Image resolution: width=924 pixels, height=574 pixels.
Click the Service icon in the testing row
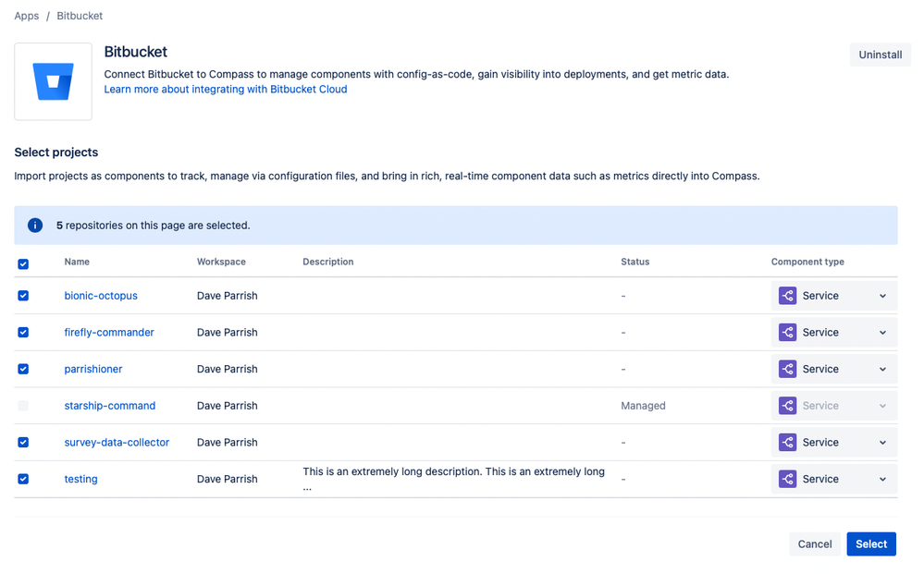coord(787,479)
